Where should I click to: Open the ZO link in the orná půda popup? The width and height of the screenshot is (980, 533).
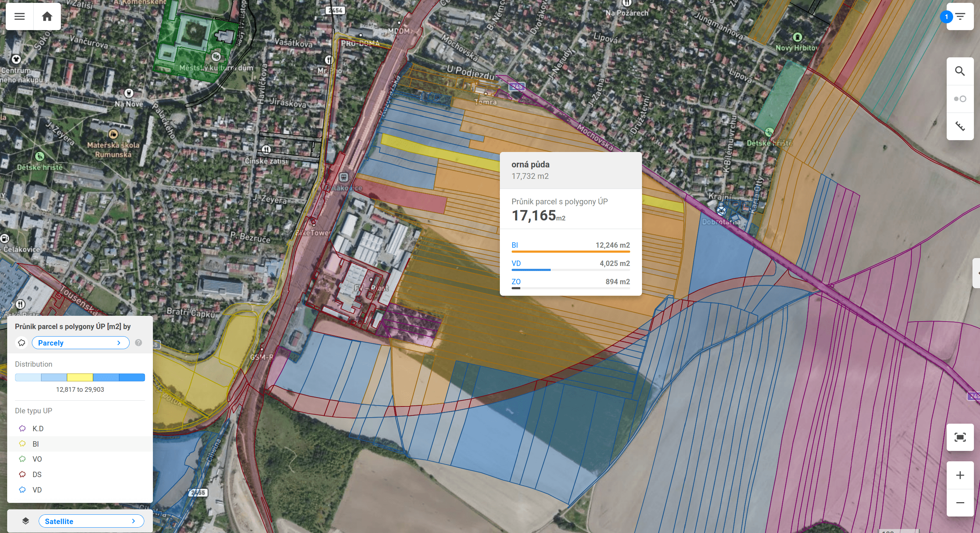click(516, 281)
